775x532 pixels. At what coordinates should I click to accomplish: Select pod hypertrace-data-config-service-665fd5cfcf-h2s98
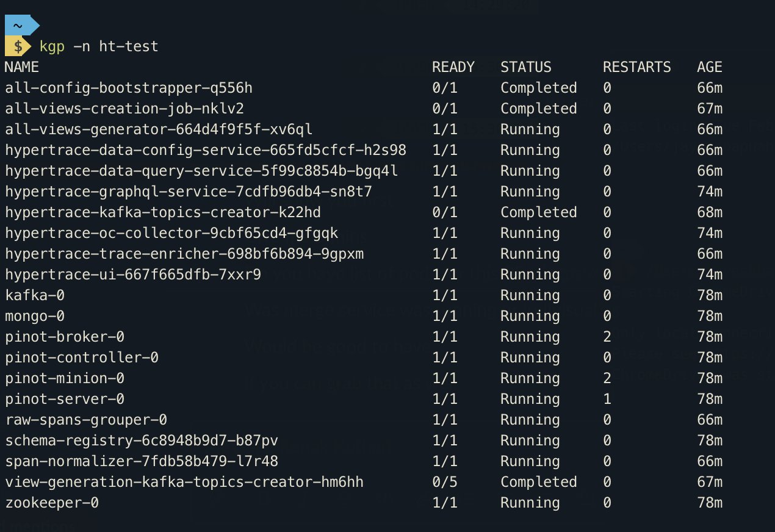coord(206,150)
